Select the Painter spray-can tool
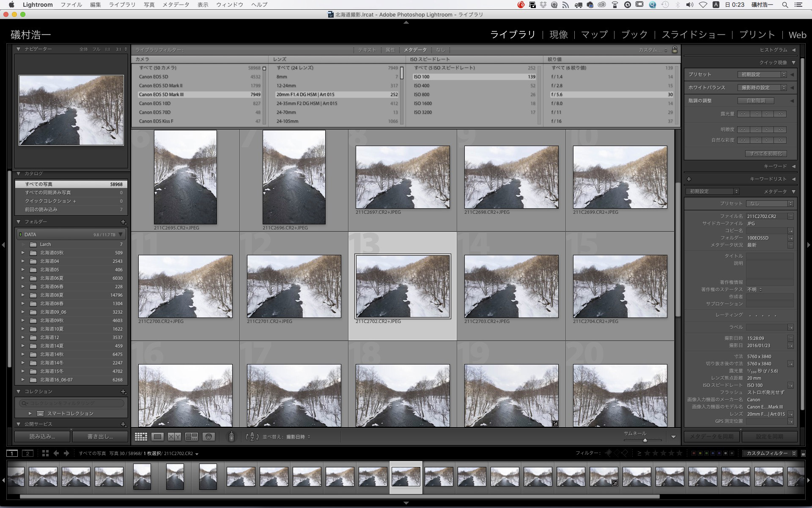This screenshot has width=812, height=508. [232, 436]
